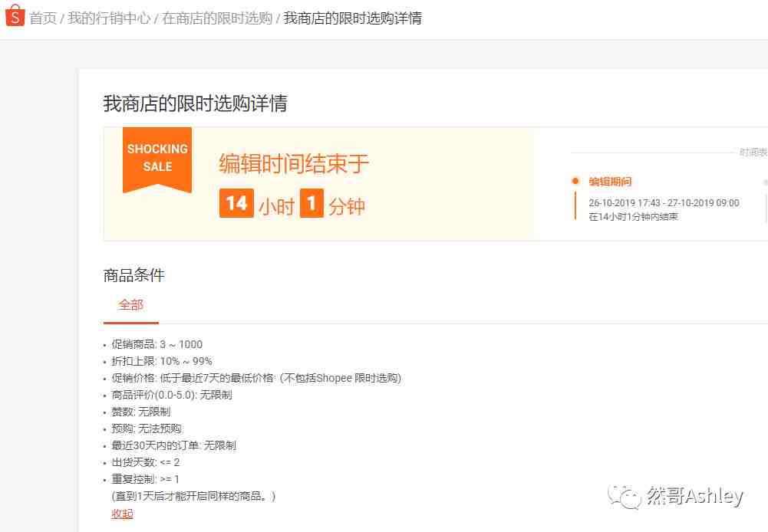768x532 pixels.
Task: Click 商品评价(0.0-5.0): 无限制 row
Action: point(171,395)
